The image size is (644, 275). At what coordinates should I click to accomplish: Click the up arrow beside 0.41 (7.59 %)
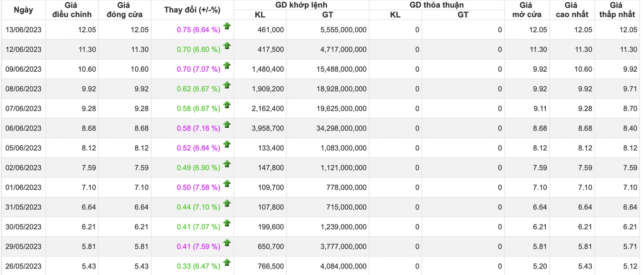tap(227, 243)
